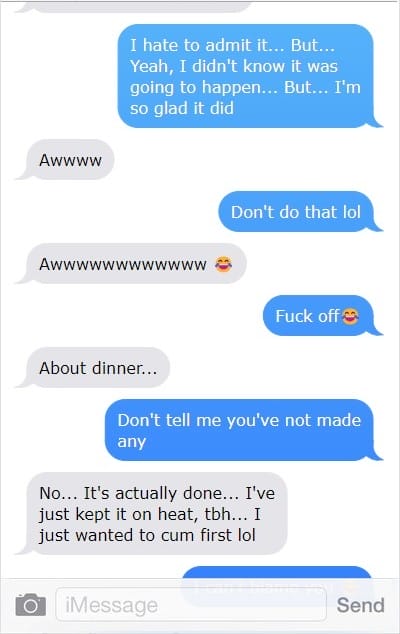
Task: Click the partially hidden blue bubble at bottom
Action: click(277, 572)
